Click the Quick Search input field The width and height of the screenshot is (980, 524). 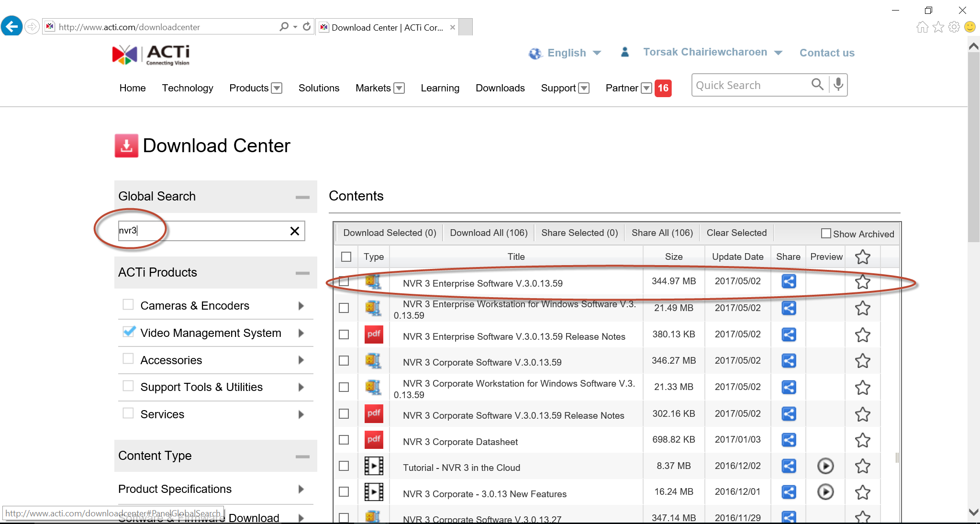(750, 85)
